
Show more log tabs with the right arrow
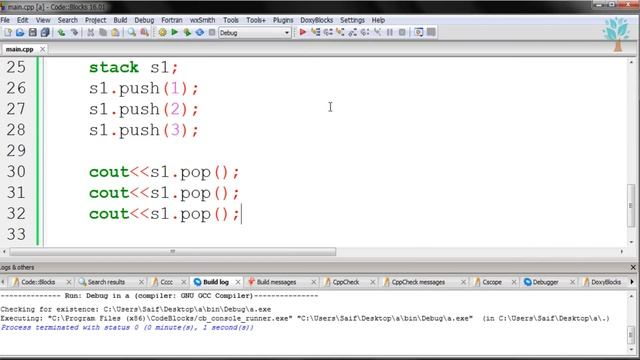(x=632, y=282)
